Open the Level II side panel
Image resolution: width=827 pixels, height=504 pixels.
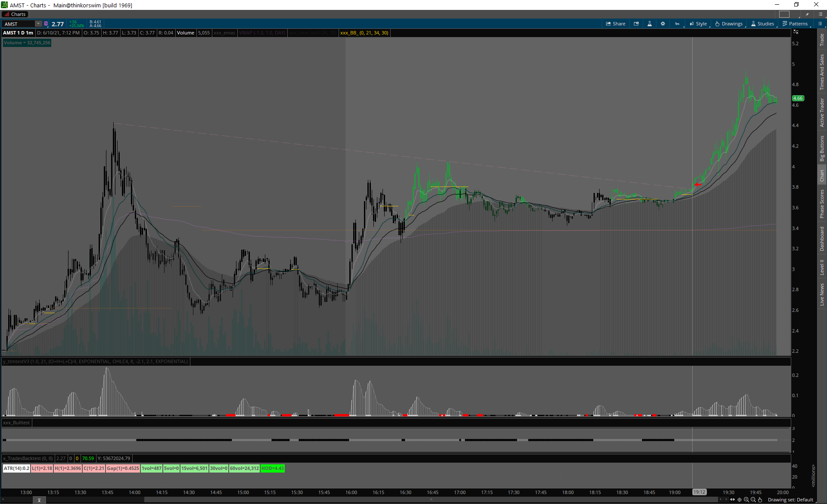pyautogui.click(x=822, y=267)
